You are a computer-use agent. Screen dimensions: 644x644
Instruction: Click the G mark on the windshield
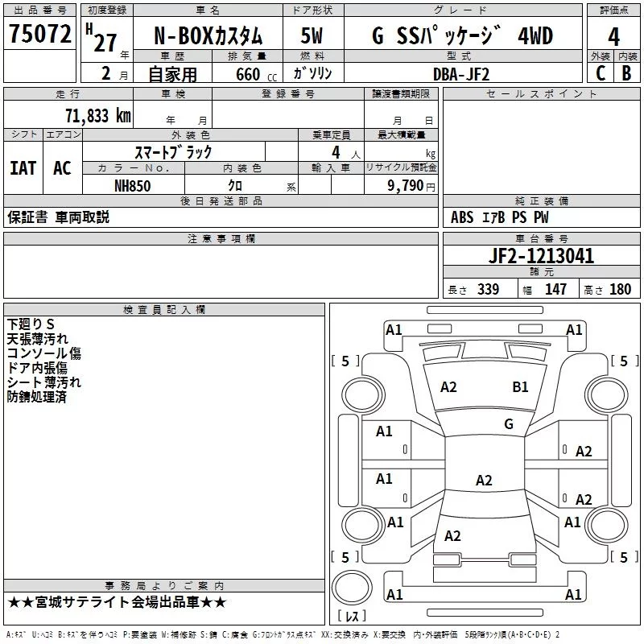(509, 424)
